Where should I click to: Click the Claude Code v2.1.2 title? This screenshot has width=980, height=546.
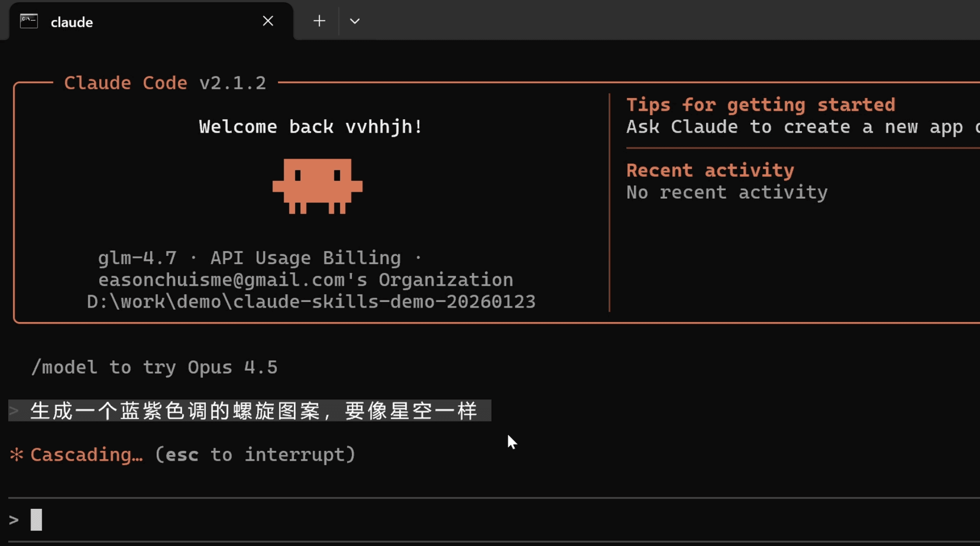165,83
